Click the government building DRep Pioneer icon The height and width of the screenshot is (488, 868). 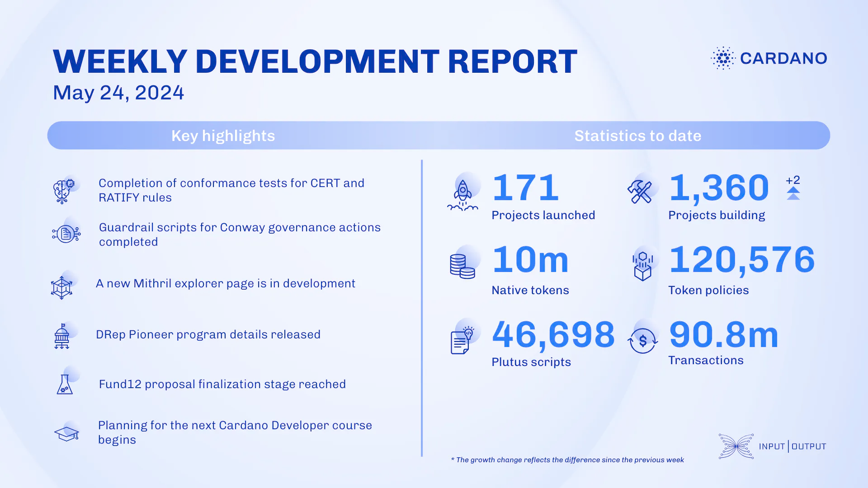pos(62,337)
